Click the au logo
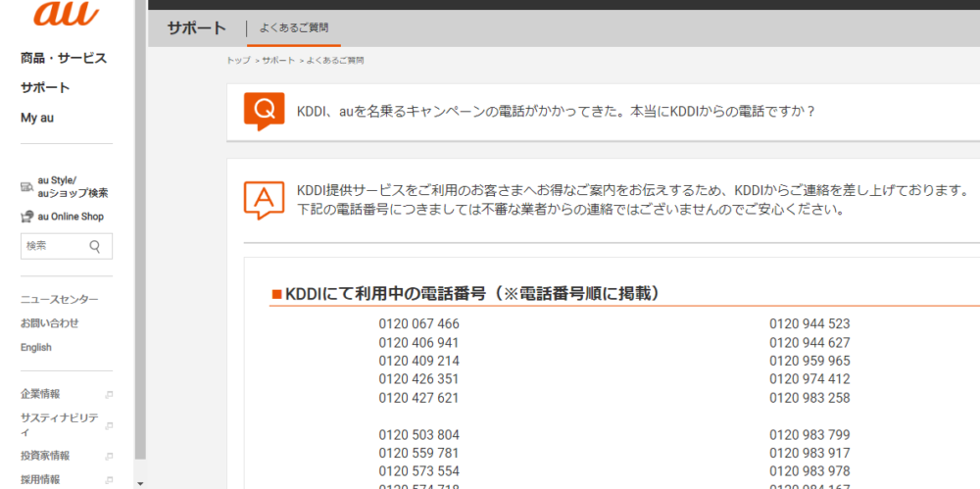The height and width of the screenshot is (489, 980). tap(66, 14)
